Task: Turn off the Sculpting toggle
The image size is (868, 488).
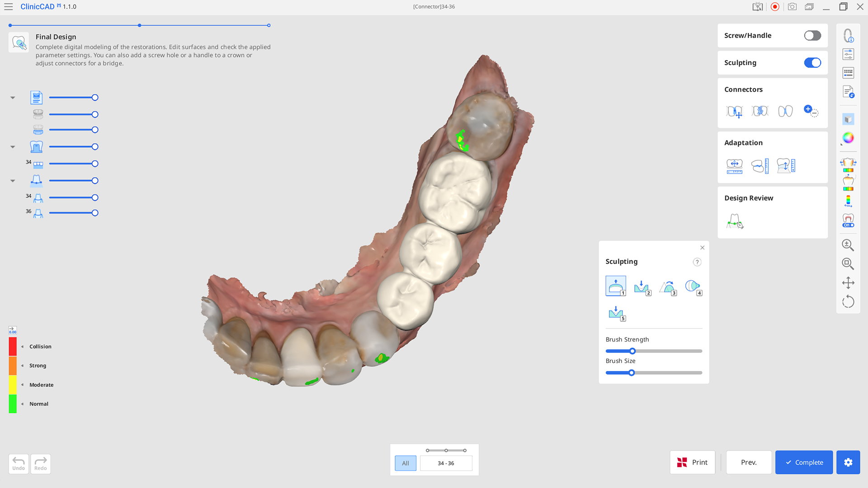Action: point(812,63)
